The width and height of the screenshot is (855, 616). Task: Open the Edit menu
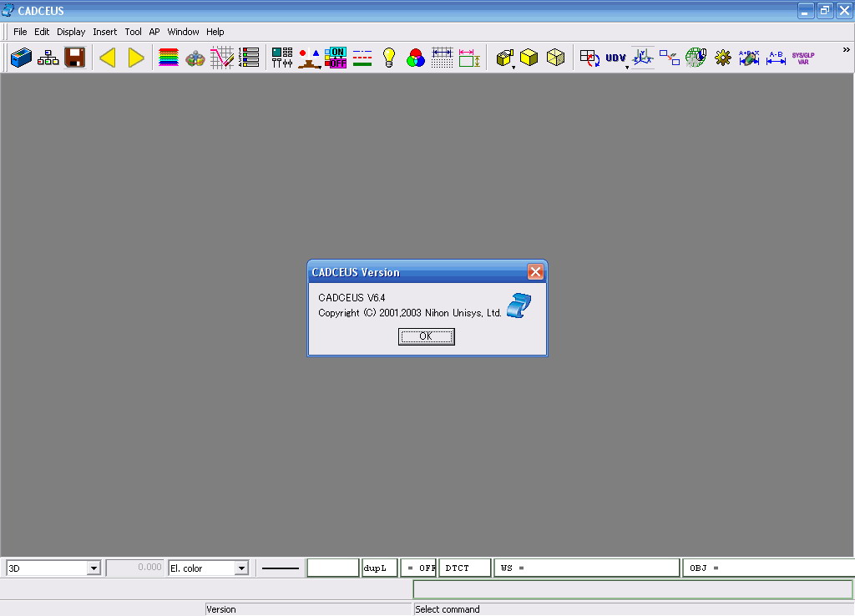pos(42,32)
